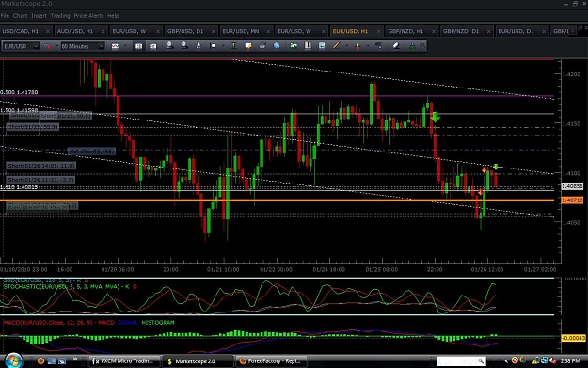Open the Chart menu

[x=21, y=16]
